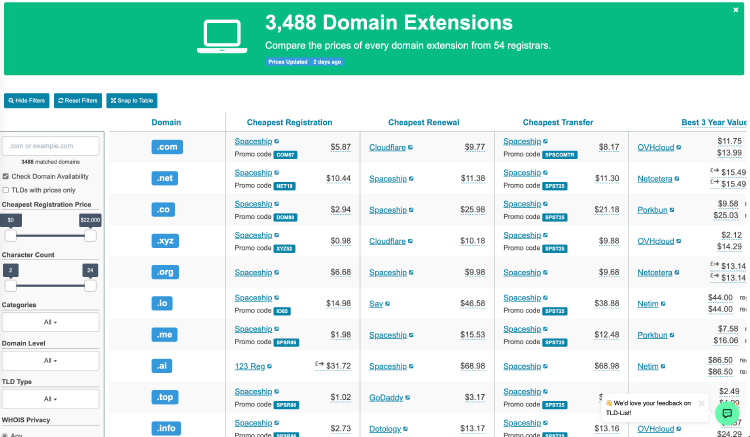Open the Dotology renewal link for .info

(385, 429)
